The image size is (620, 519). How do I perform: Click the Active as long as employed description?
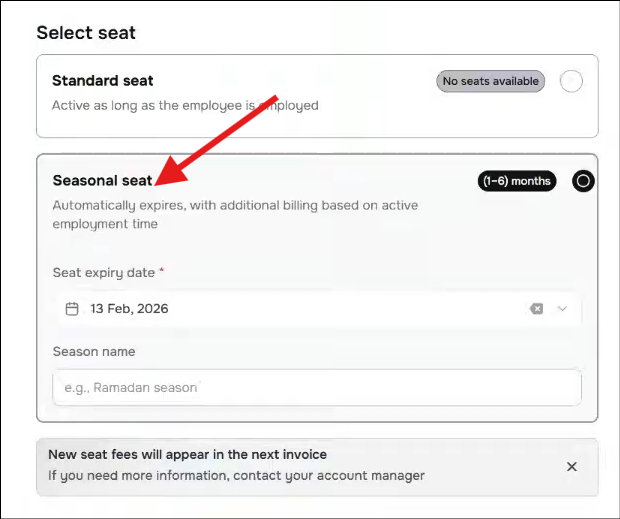185,105
